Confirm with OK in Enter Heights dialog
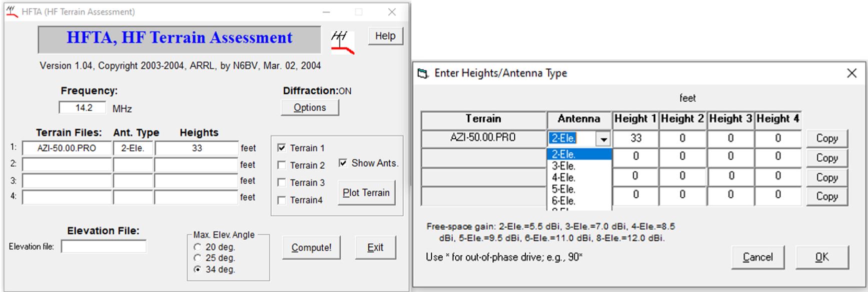This screenshot has height=292, width=868. click(822, 257)
